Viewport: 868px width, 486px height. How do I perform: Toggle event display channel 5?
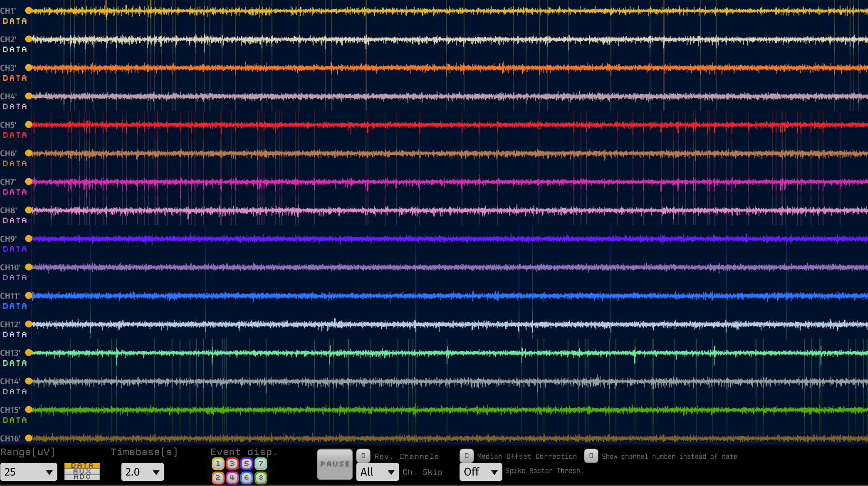(x=246, y=464)
